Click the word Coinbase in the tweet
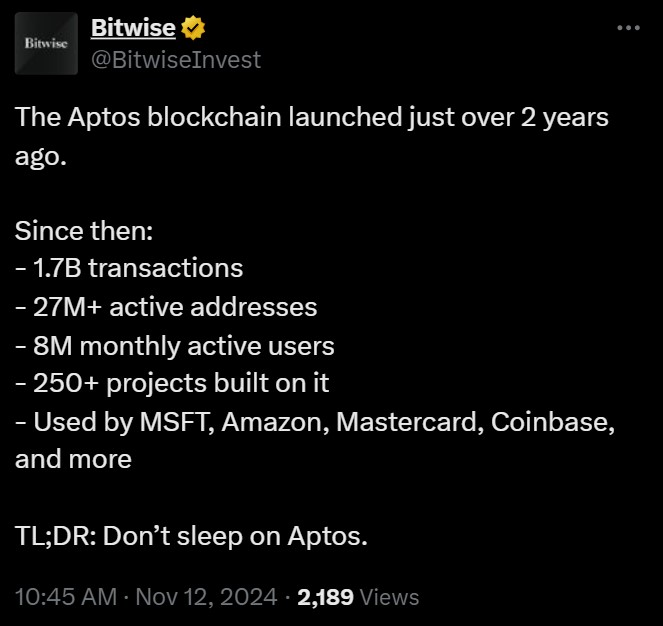 coord(553,422)
